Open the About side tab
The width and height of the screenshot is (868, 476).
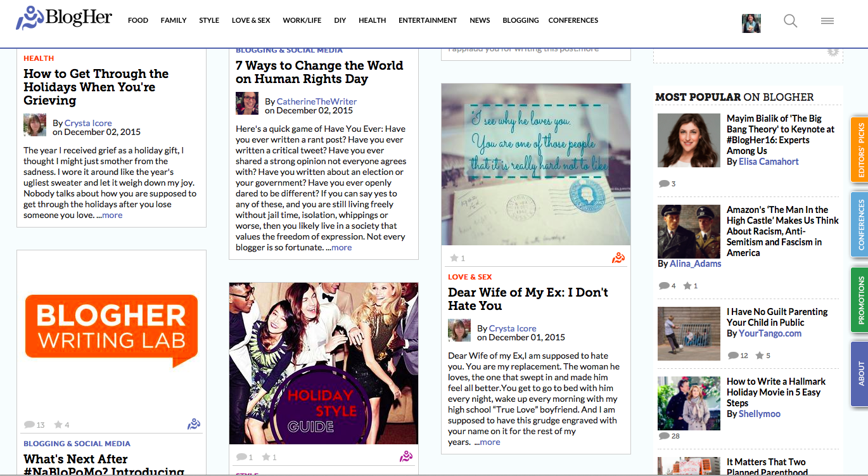[x=860, y=373]
